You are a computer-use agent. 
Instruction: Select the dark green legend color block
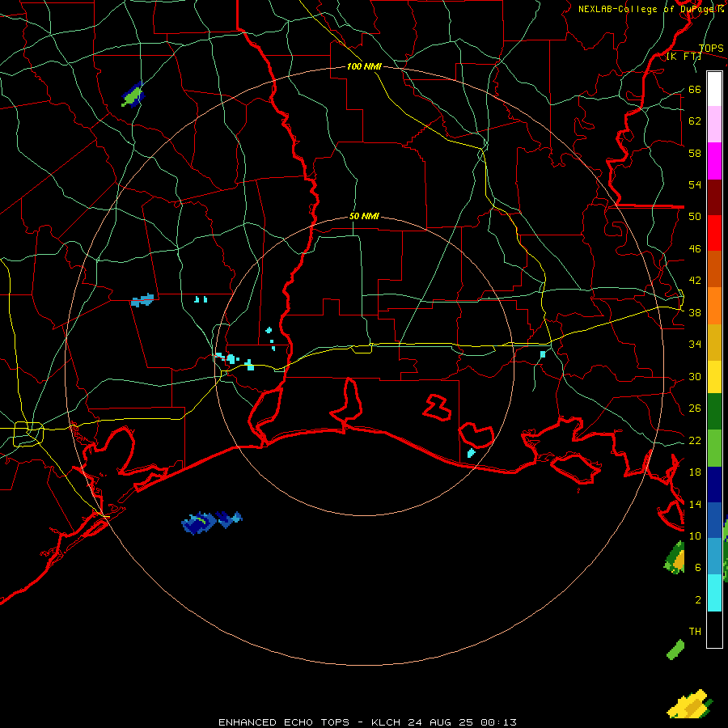(714, 412)
